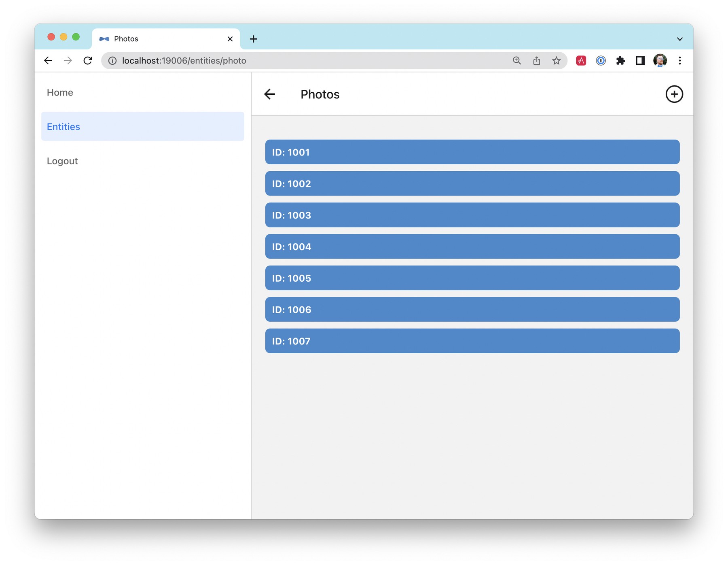The width and height of the screenshot is (728, 565).
Task: Open the photo item ID: 1004
Action: (472, 246)
